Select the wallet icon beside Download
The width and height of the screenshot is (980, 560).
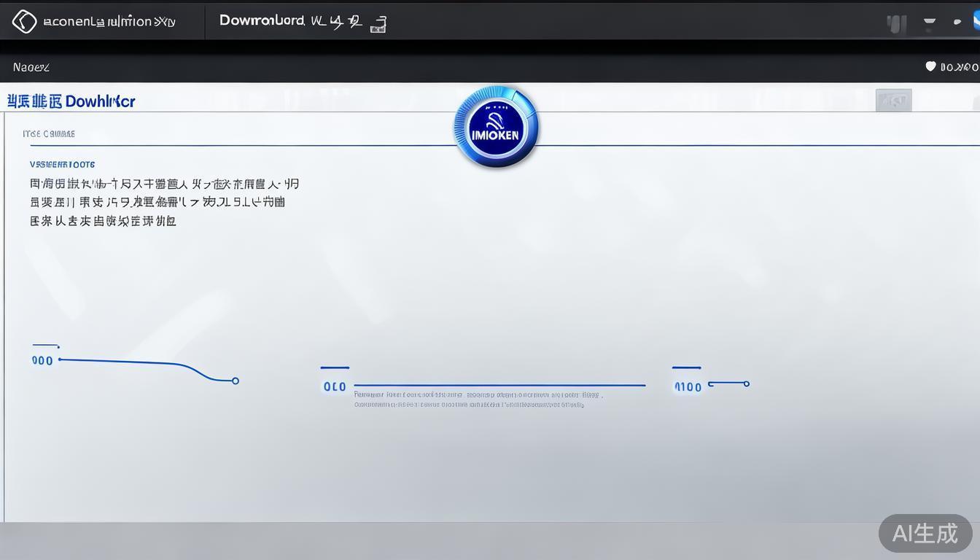[319, 21]
